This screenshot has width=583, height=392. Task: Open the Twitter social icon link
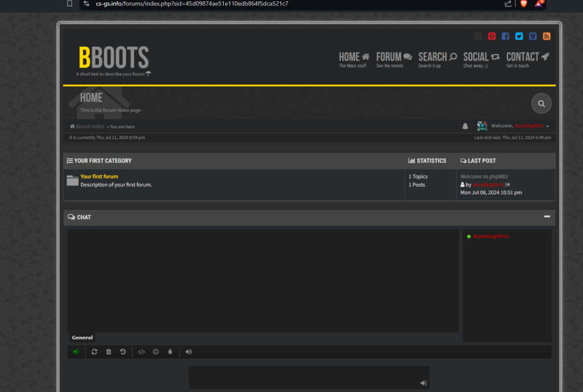click(519, 36)
